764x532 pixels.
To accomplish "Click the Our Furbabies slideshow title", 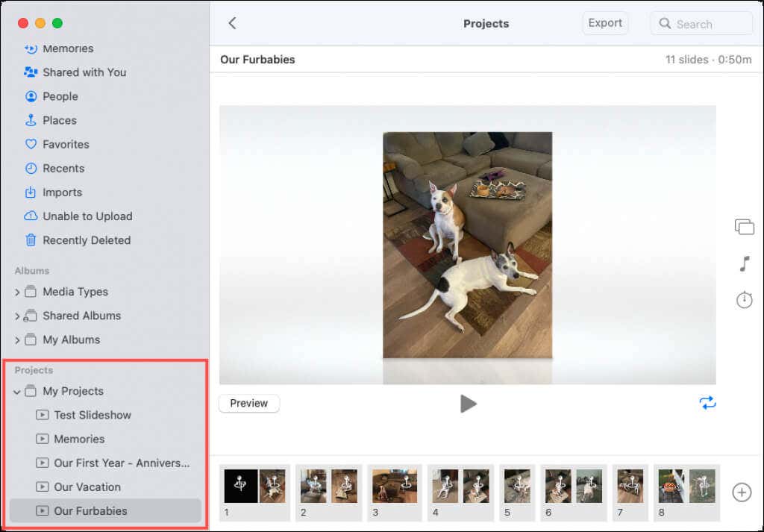I will coord(257,60).
